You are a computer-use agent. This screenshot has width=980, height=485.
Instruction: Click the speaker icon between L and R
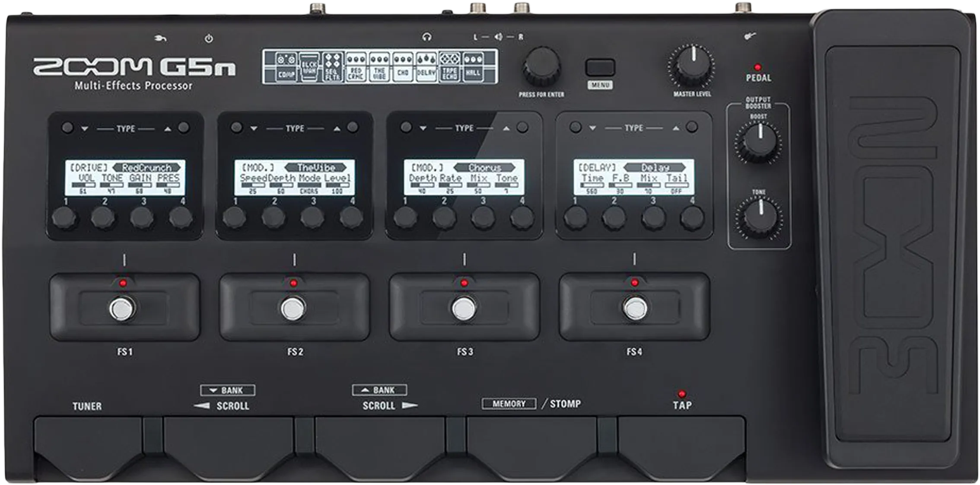pos(498,37)
